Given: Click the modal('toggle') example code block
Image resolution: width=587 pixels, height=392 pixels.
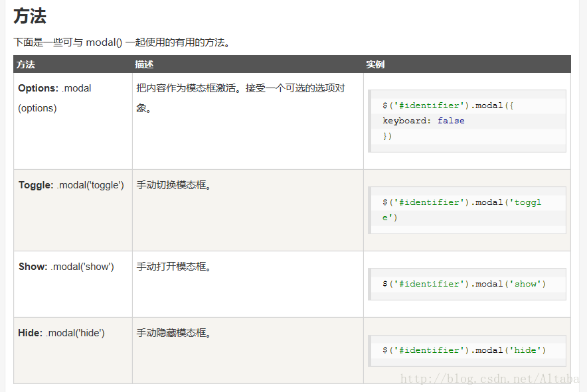Looking at the screenshot, I should [467, 210].
